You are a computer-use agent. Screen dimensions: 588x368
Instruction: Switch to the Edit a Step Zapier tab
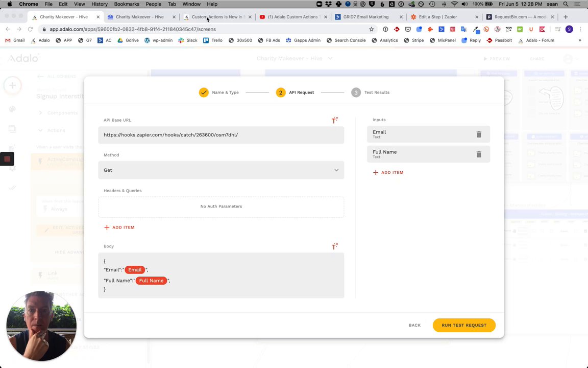click(445, 17)
